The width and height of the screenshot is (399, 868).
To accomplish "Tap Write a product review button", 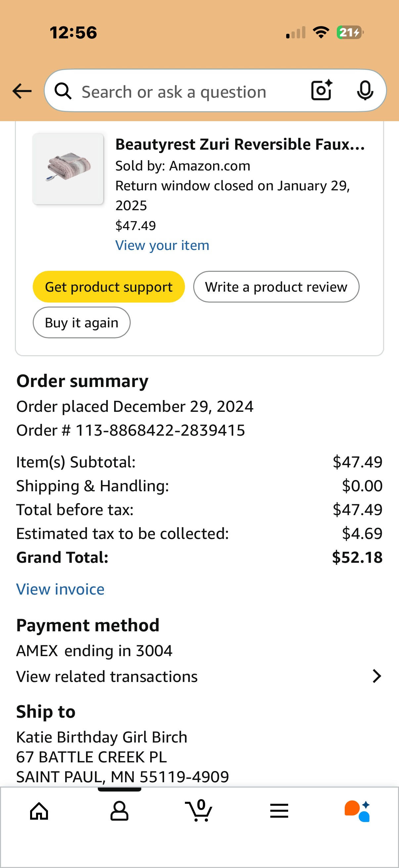I will pyautogui.click(x=276, y=287).
